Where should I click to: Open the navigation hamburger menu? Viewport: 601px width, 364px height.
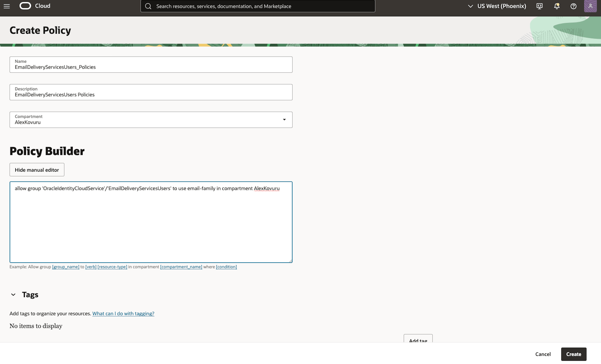coord(7,6)
